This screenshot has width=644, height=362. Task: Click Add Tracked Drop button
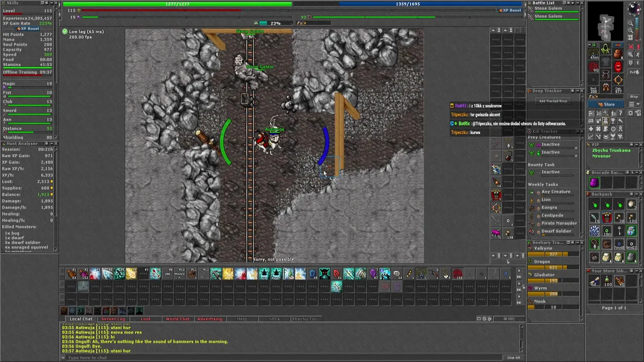coord(553,101)
